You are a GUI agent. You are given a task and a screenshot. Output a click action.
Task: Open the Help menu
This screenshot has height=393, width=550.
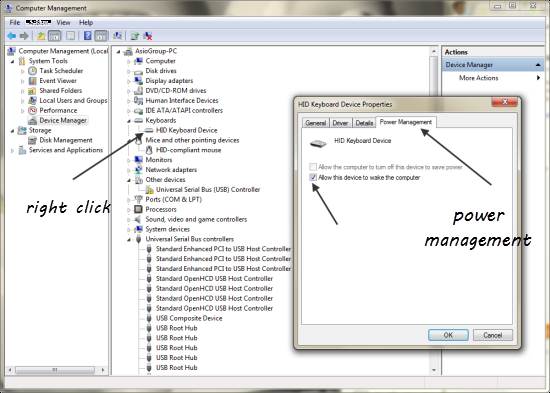click(x=86, y=22)
